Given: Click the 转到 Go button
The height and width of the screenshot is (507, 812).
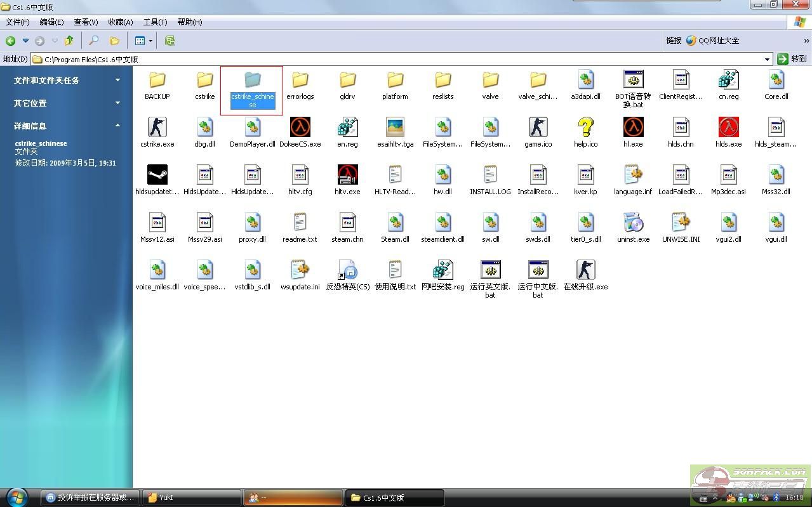Looking at the screenshot, I should 792,59.
